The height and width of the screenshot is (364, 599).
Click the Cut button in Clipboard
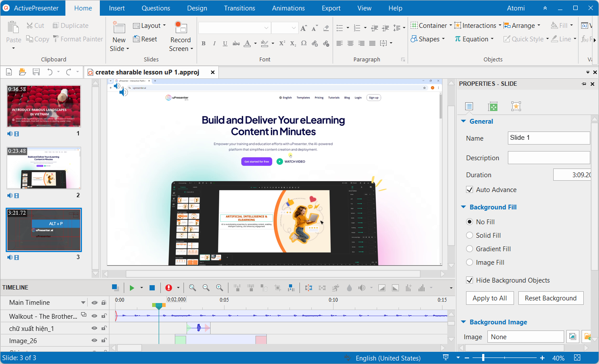(35, 26)
